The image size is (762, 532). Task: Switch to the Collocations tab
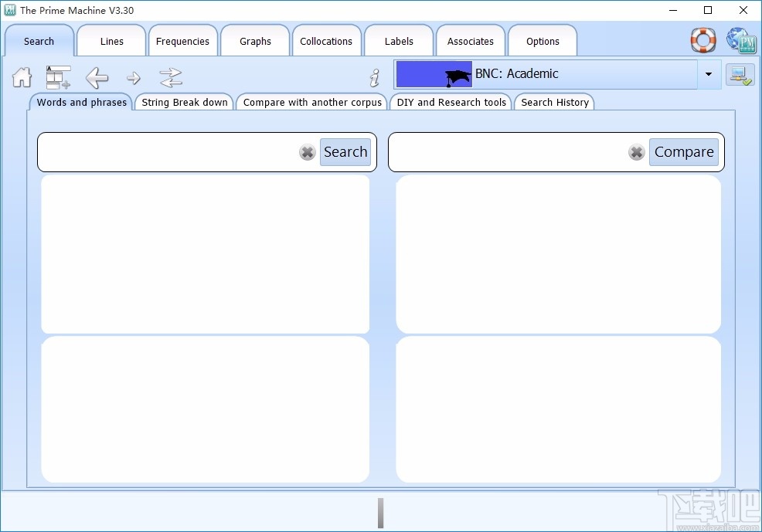tap(326, 41)
